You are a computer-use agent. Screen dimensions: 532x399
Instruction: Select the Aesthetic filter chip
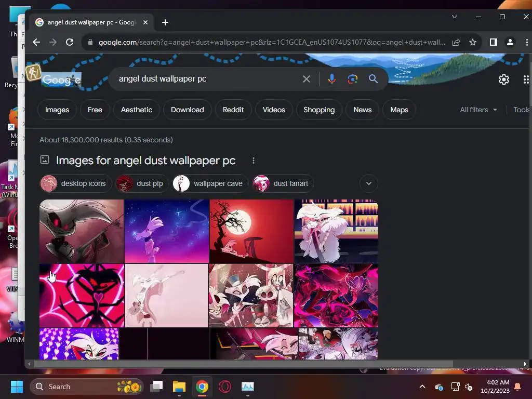(x=137, y=110)
